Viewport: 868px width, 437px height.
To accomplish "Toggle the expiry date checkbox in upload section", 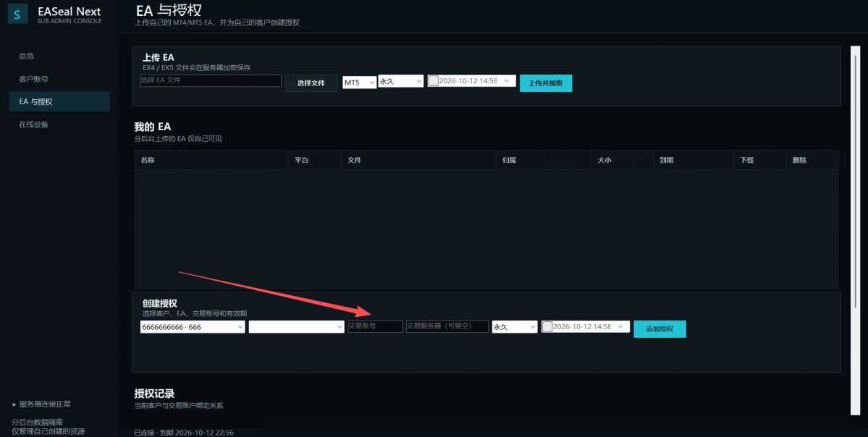I will 434,81.
